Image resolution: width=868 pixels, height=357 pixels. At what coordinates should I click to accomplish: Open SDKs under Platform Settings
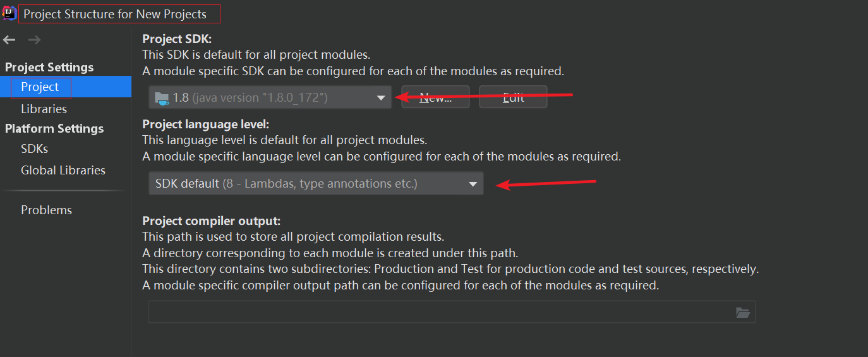coord(34,149)
